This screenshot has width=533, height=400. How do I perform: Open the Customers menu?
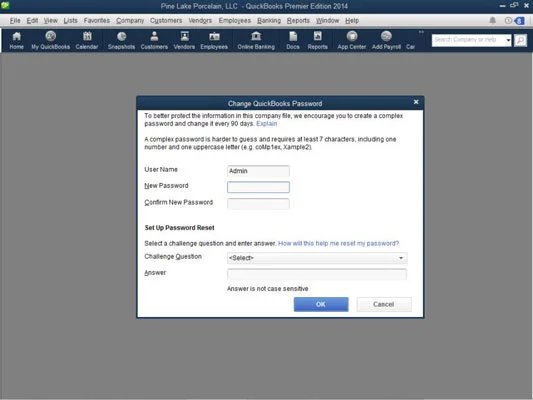pos(166,20)
